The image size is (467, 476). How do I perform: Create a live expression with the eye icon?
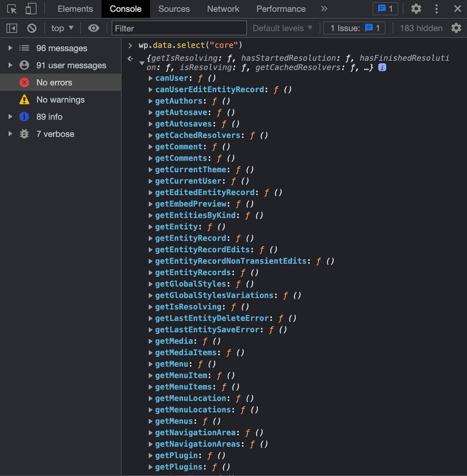click(94, 28)
